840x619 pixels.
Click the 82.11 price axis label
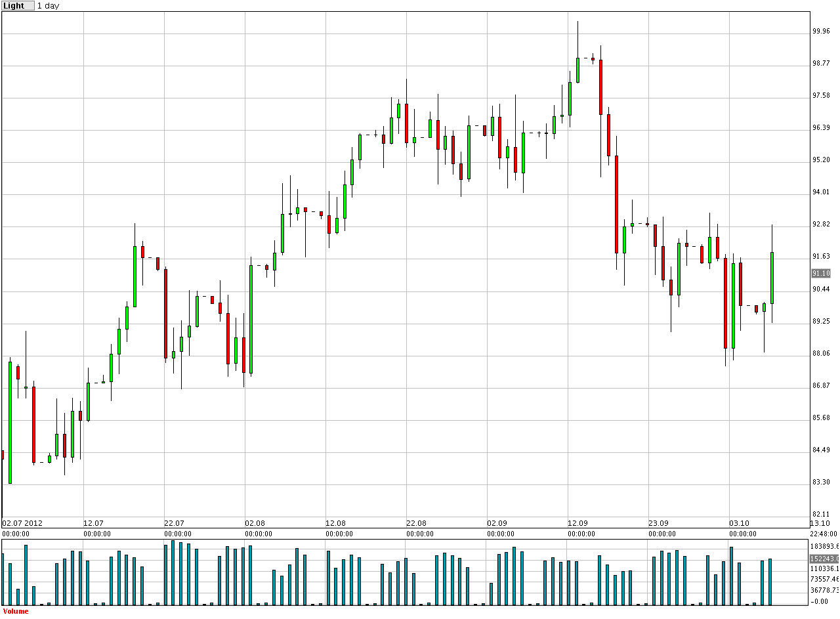point(822,514)
